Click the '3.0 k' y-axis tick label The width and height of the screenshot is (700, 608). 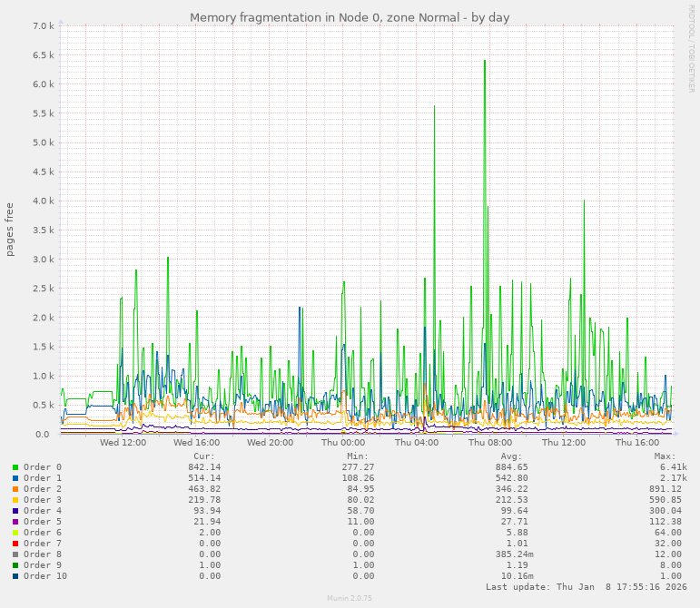pyautogui.click(x=44, y=260)
